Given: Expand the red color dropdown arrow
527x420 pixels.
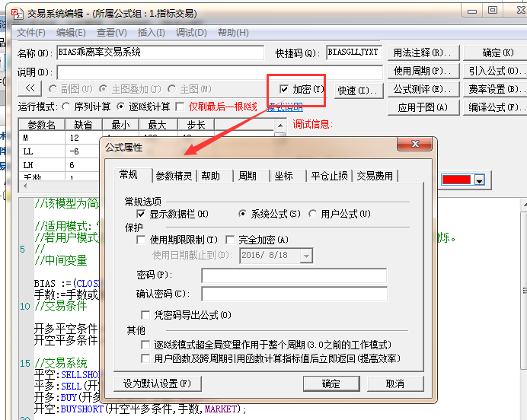Looking at the screenshot, I should 479,180.
